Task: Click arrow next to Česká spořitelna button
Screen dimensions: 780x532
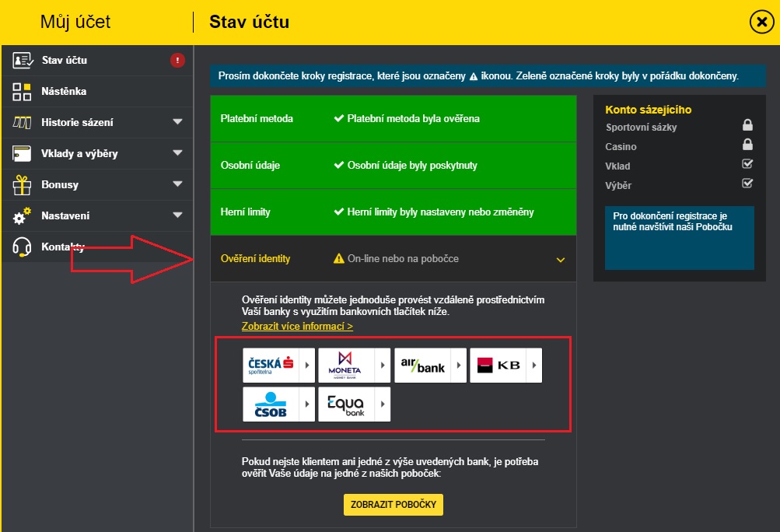Action: (307, 366)
